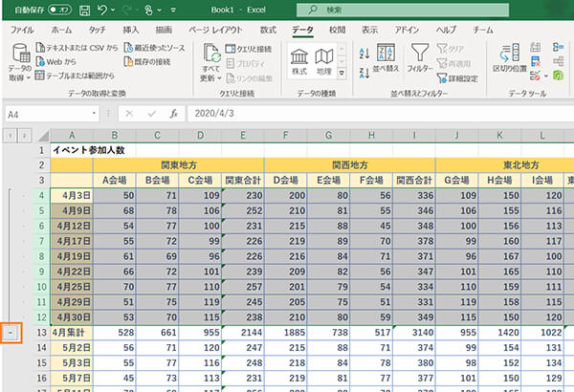Screen dimensions: 574x392
Task: Click the cell with value 2144
Action: point(243,333)
